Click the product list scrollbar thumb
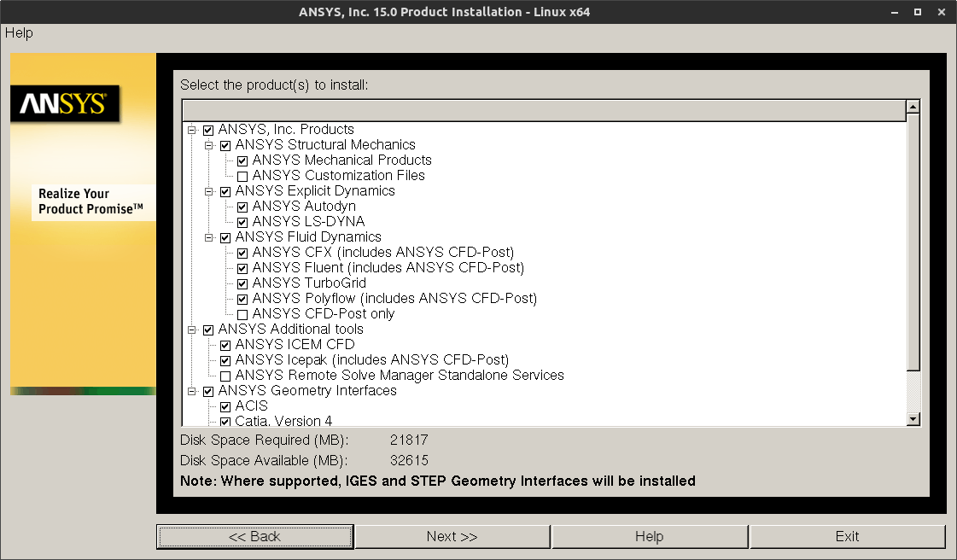The width and height of the screenshot is (957, 560). (x=913, y=242)
